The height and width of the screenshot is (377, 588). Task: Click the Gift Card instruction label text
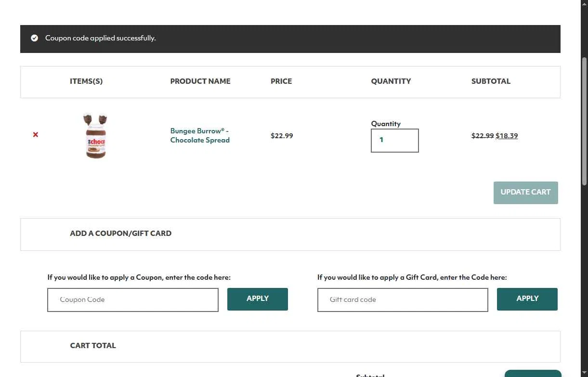pos(412,277)
